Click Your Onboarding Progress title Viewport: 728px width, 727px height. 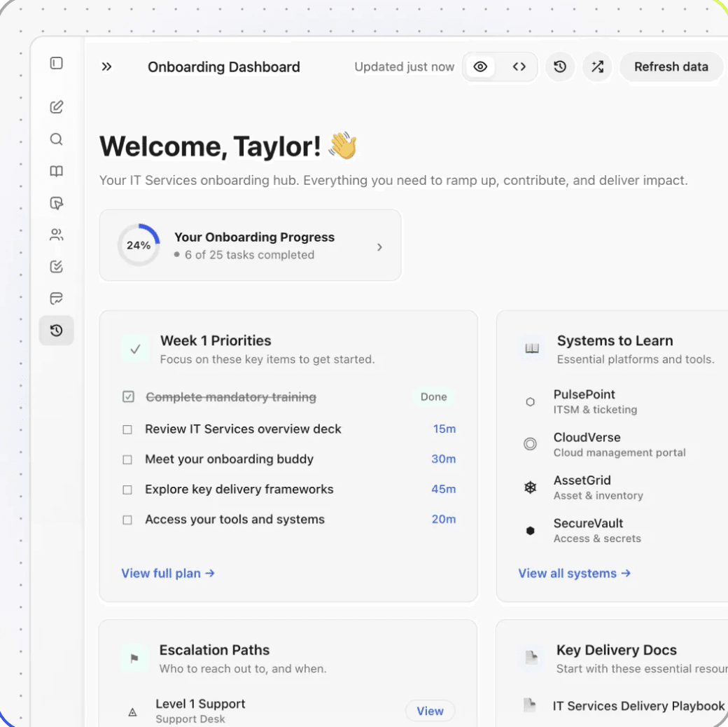254,237
